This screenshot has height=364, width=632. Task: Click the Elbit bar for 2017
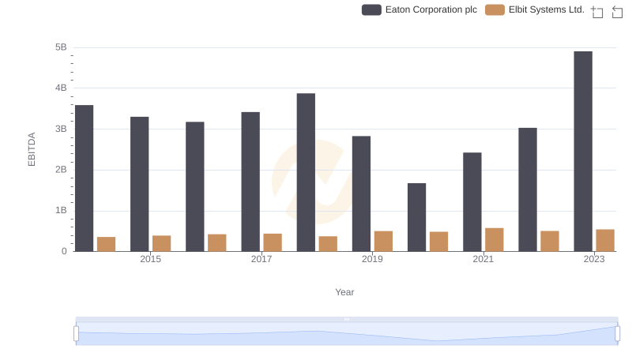pyautogui.click(x=273, y=242)
